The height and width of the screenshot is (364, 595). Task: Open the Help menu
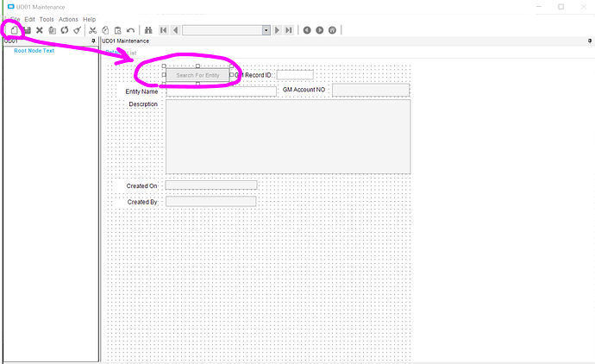click(89, 19)
